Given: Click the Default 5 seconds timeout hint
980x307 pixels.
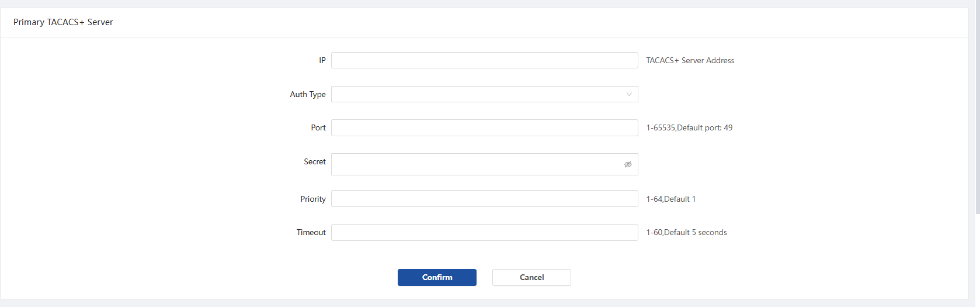Looking at the screenshot, I should [x=696, y=232].
